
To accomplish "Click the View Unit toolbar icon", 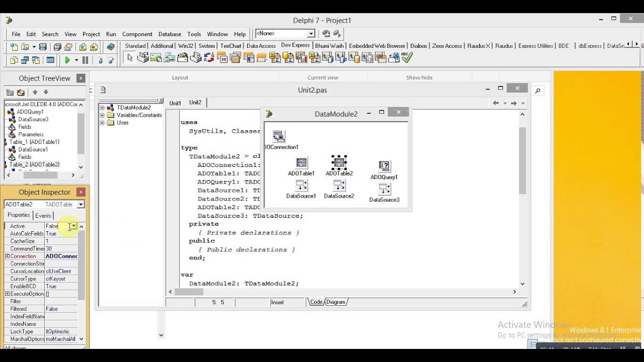I will tap(14, 60).
